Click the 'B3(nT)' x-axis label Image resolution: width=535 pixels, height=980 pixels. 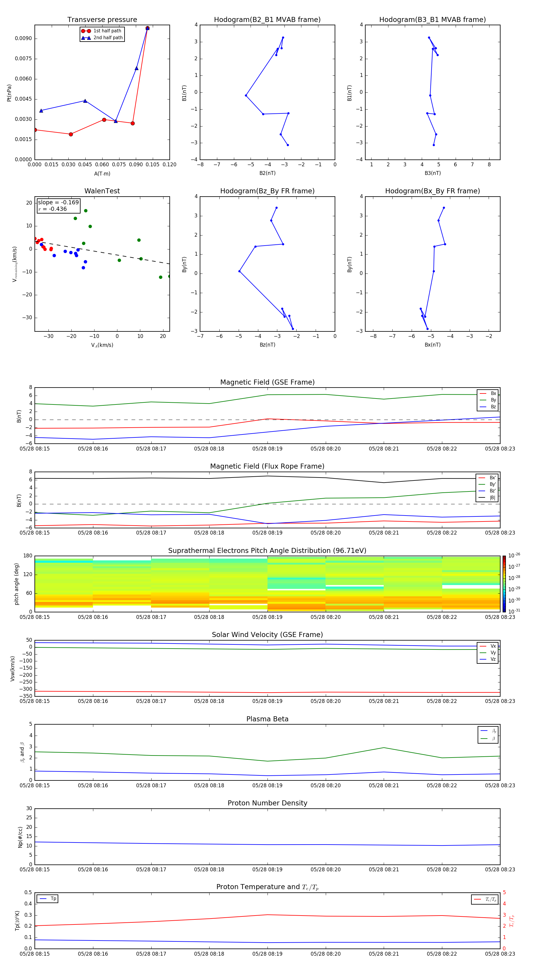432,173
